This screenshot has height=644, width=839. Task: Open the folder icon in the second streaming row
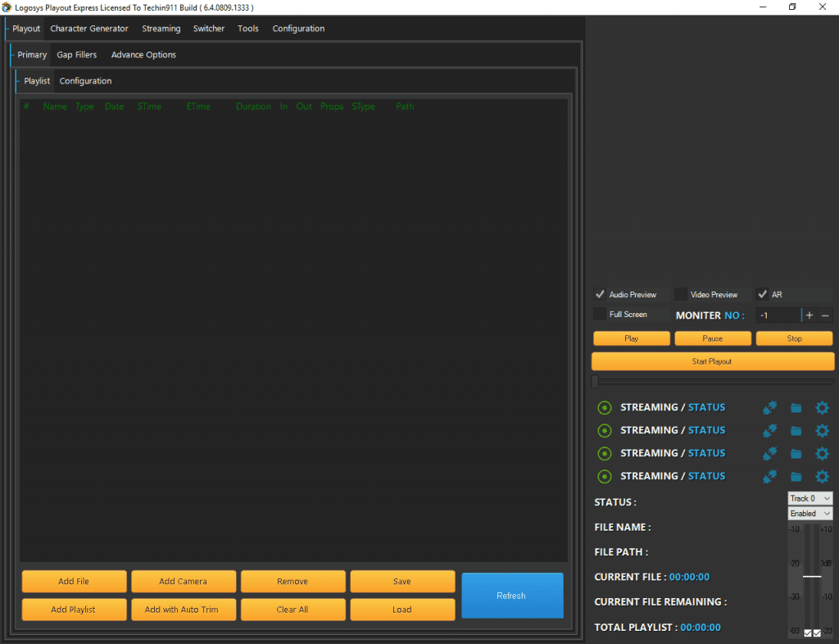796,430
